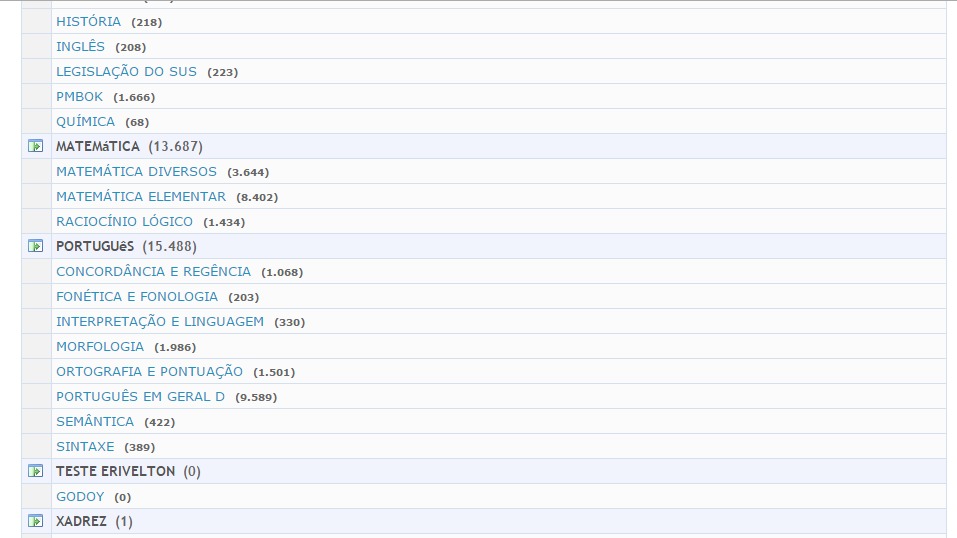This screenshot has height=538, width=957.
Task: Open CONCORDÂNCIA E REGÊNCIA topic
Action: tap(153, 271)
